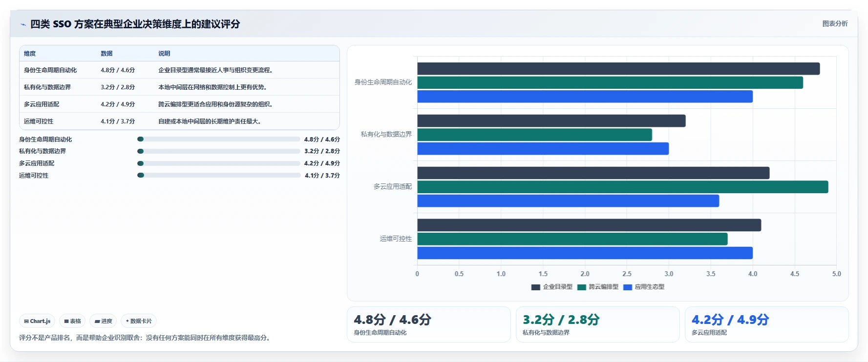The width and height of the screenshot is (868, 362).
Task: Click description 自建或本地中间层的长期维护责任最大
Action: 210,121
